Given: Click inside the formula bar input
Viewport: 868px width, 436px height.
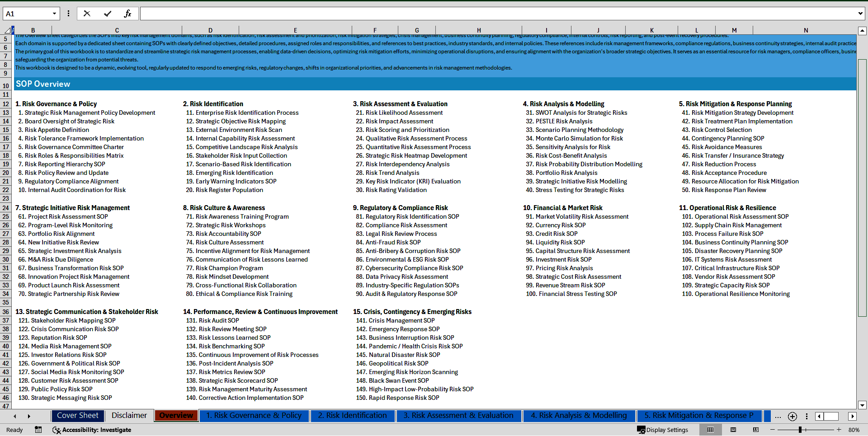Looking at the screenshot, I should pyautogui.click(x=497, y=14).
